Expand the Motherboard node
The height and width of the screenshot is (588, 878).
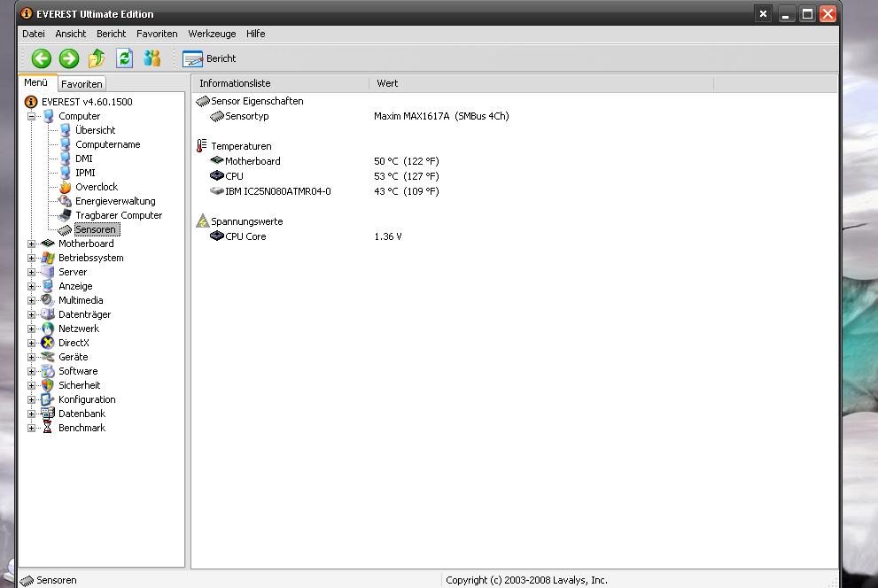[31, 244]
